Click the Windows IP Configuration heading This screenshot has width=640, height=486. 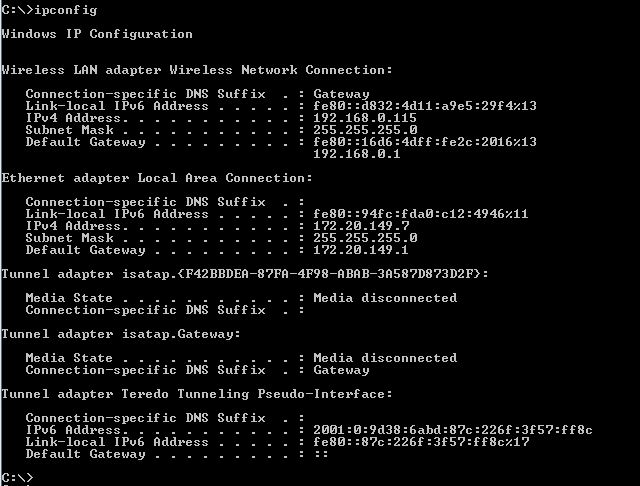click(x=97, y=33)
